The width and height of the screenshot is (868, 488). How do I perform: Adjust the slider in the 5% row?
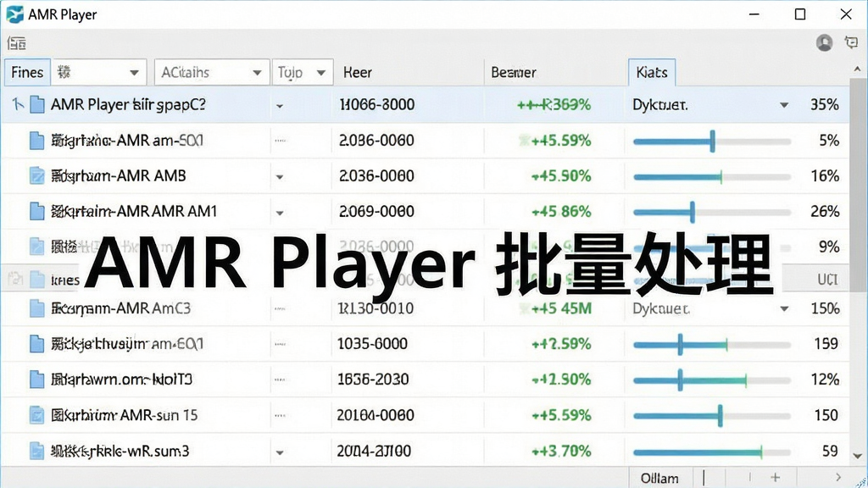(x=712, y=141)
